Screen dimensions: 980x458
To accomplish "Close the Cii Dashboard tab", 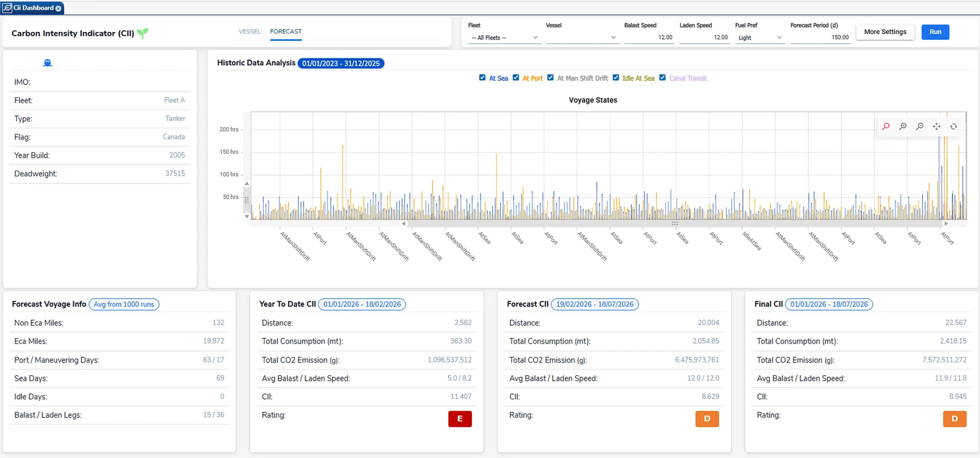I will click(58, 8).
